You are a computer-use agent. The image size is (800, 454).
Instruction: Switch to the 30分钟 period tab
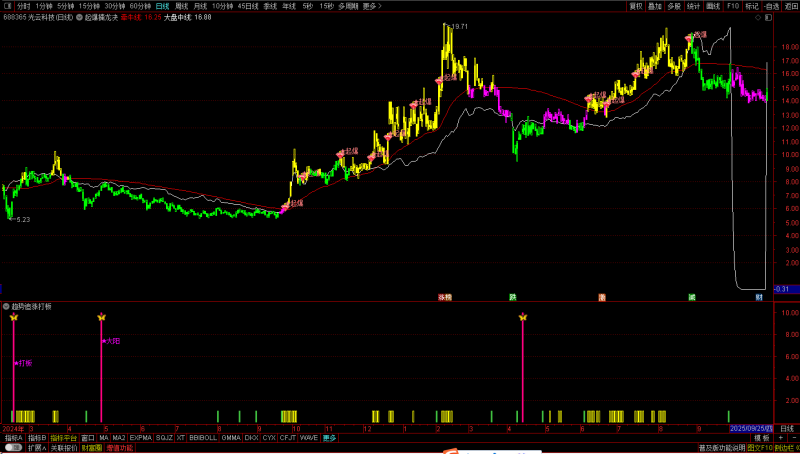click(115, 5)
